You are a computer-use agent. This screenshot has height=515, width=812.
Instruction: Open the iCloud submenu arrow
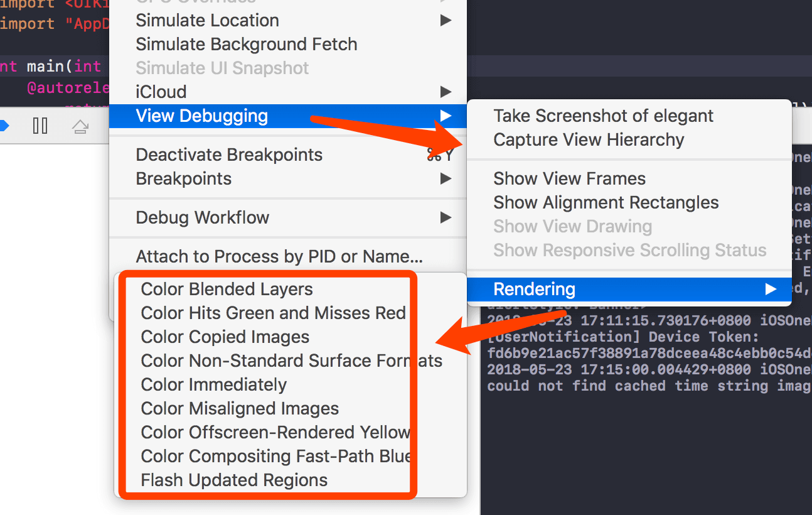click(446, 92)
